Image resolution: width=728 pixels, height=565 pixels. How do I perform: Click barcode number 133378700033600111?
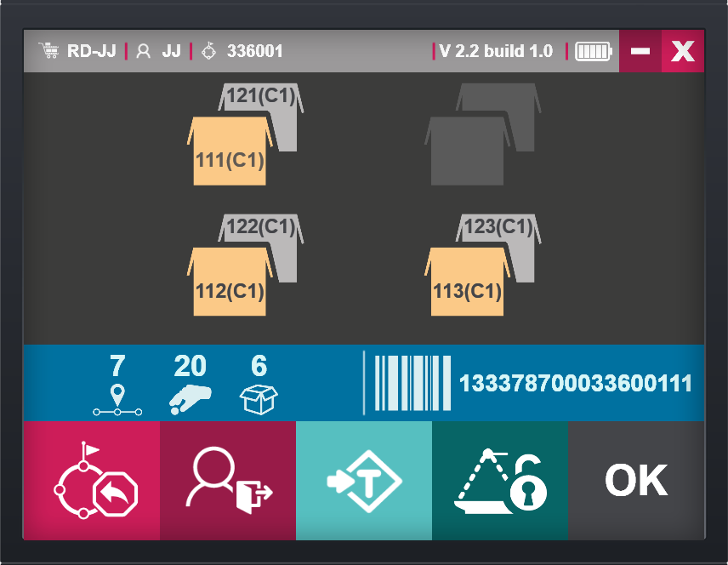576,383
